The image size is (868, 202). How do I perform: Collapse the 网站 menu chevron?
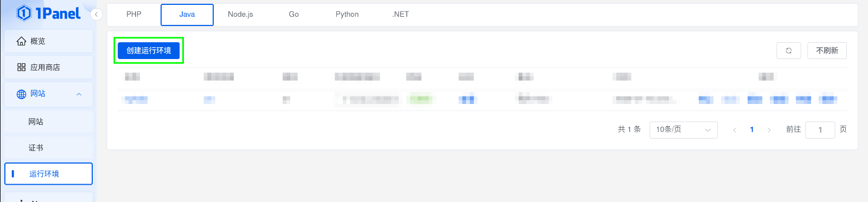coord(79,94)
